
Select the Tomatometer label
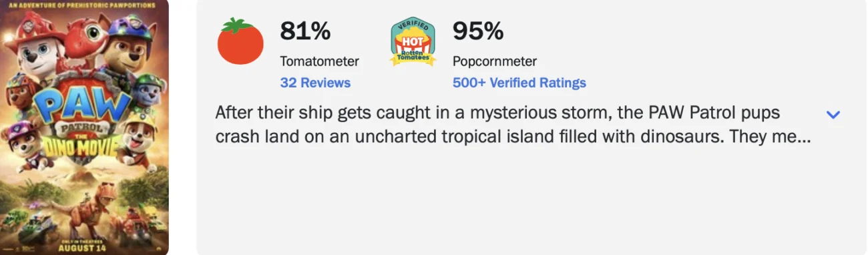point(319,61)
